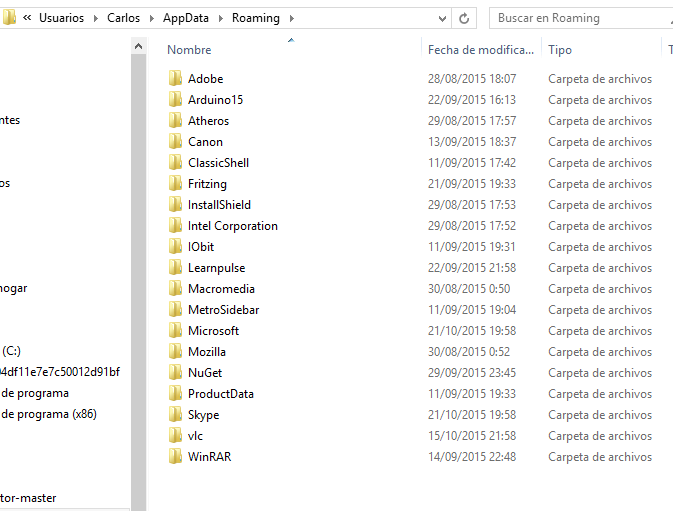Navigate to Carlos in the breadcrumb

[x=123, y=18]
